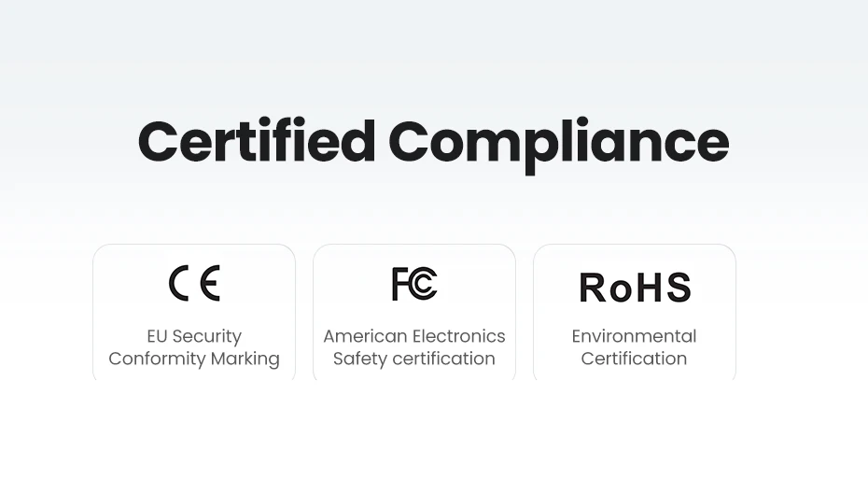Click the word "Marking" in the CE card
The width and height of the screenshot is (868, 479).
click(x=245, y=359)
